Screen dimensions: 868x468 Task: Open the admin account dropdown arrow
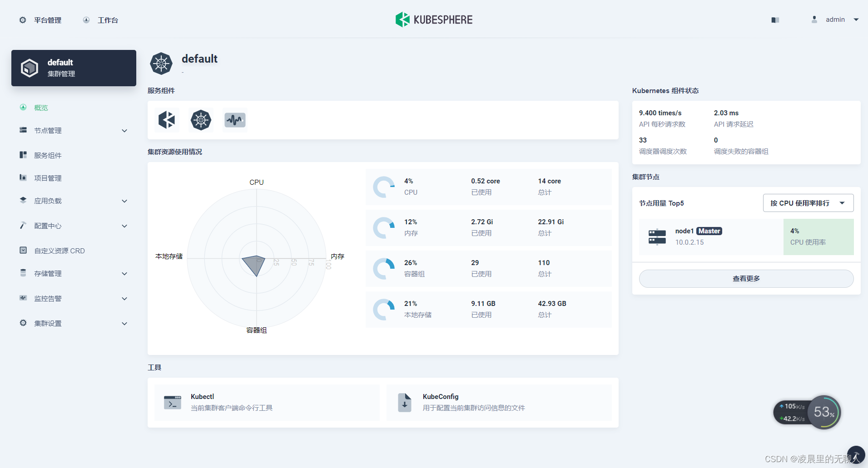856,20
